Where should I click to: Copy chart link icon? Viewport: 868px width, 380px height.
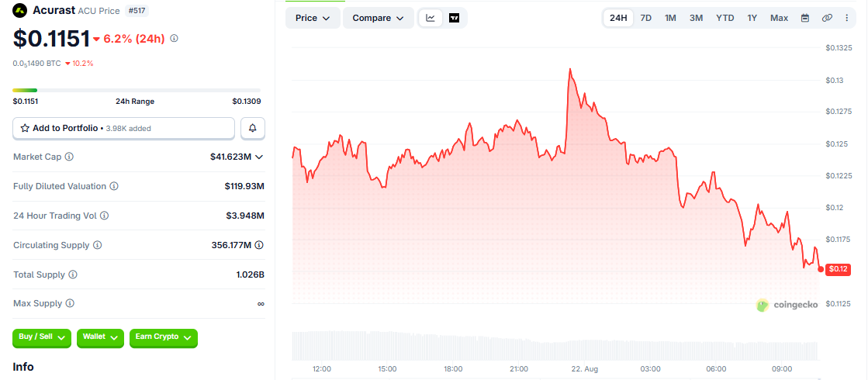827,18
